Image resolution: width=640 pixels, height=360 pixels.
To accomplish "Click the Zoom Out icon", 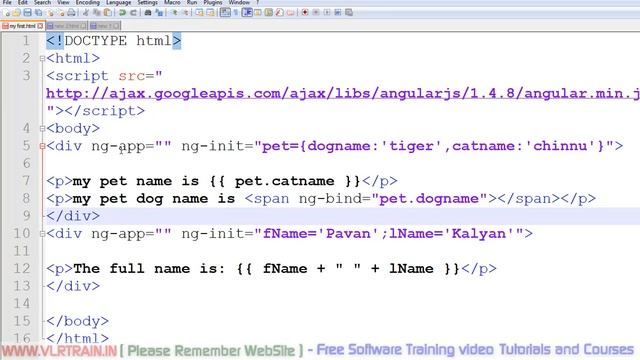I will (x=185, y=13).
